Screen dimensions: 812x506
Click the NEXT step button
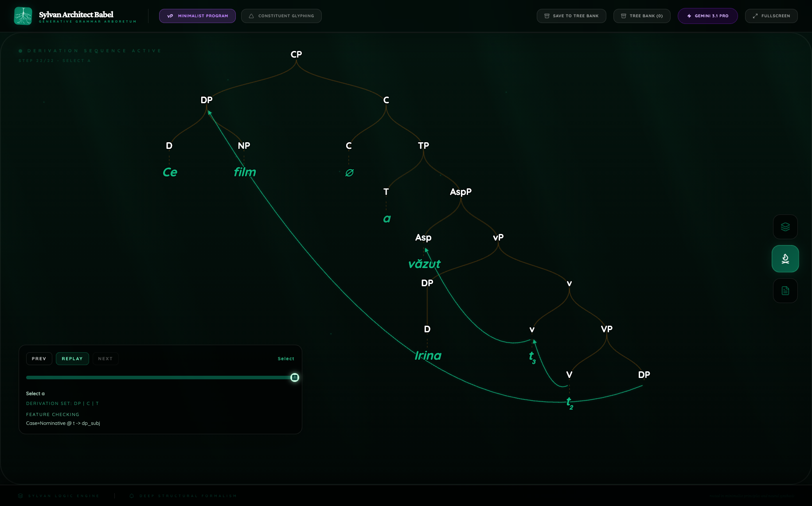click(105, 358)
